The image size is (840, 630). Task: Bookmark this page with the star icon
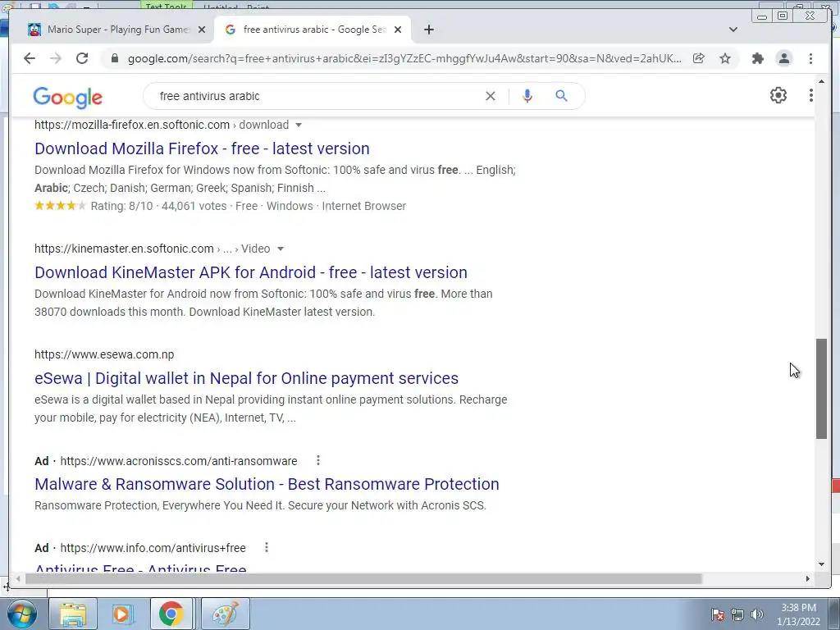(x=725, y=58)
